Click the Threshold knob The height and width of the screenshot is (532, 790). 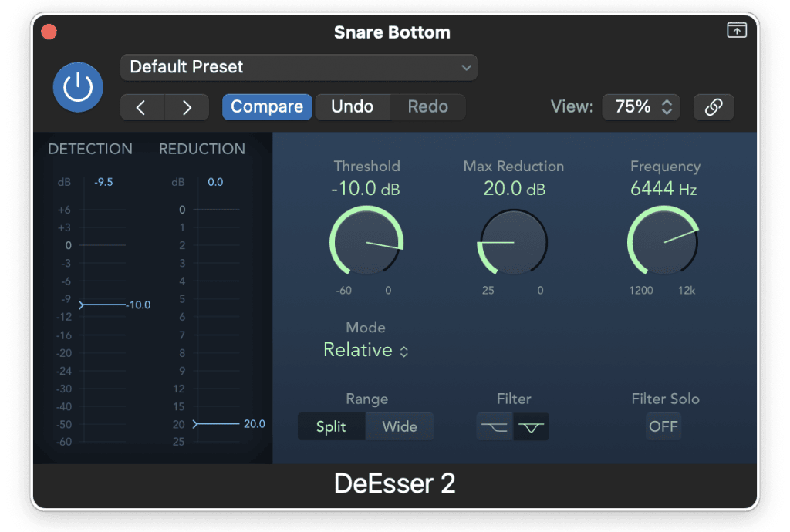pos(366,244)
